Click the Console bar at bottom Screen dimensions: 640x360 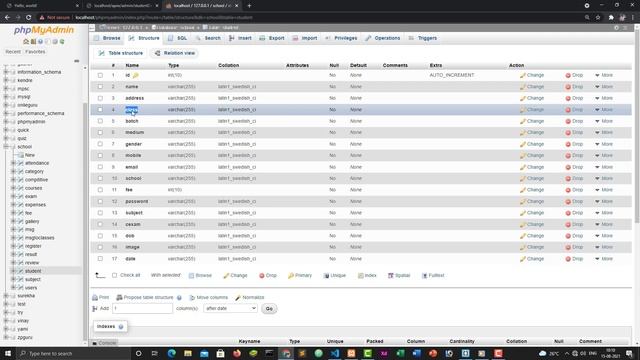104,343
